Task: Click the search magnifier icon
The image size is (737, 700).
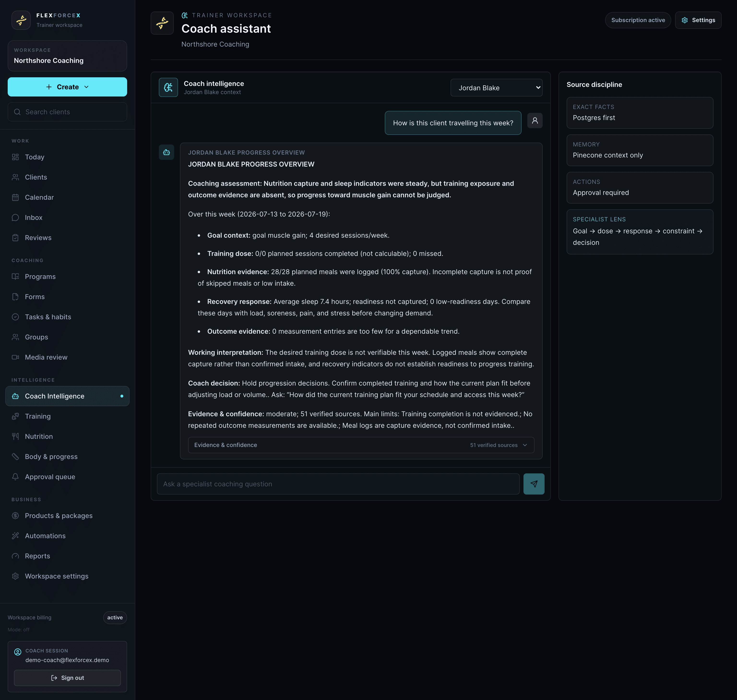Action: pyautogui.click(x=17, y=112)
